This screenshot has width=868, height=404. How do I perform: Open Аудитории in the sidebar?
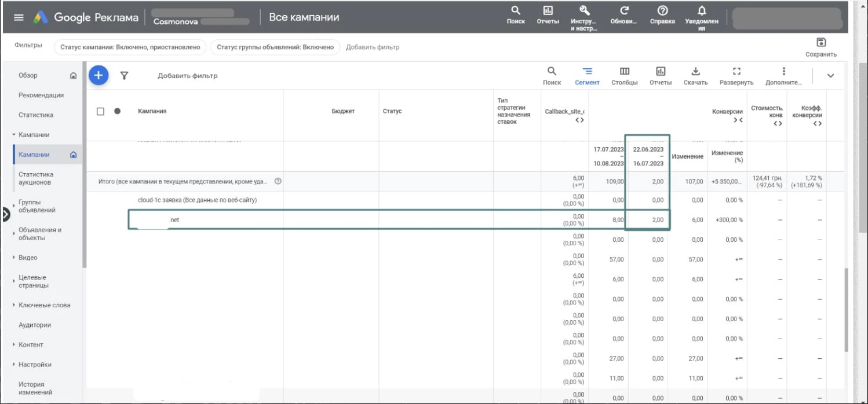tap(35, 325)
